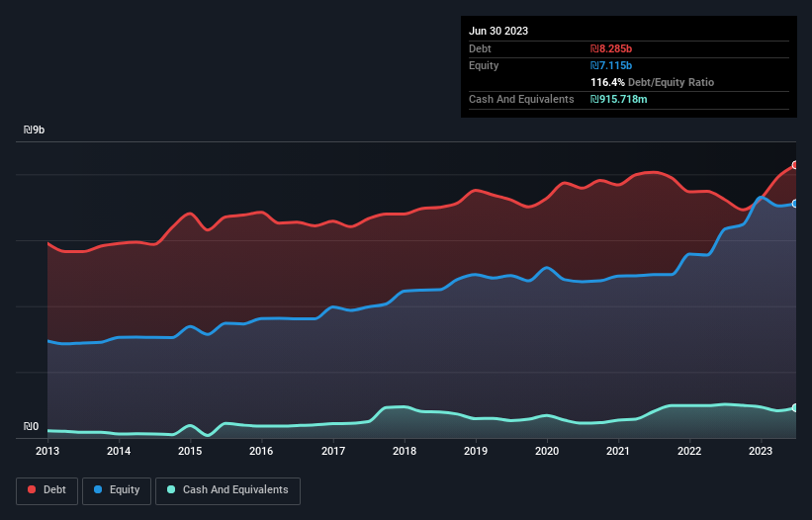Click the ₪8.285b debt value
The height and width of the screenshot is (520, 812).
coord(611,48)
